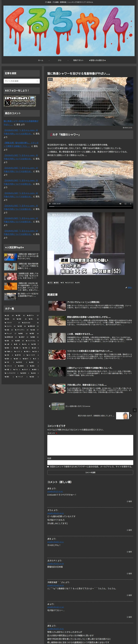Open the 特殊アダルト menu item
This screenshot has height=644, width=138.
[x=78, y=60]
